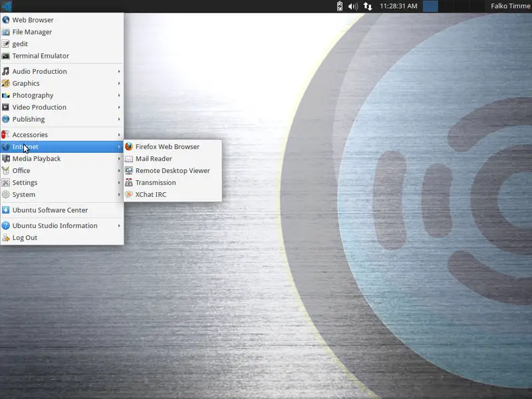This screenshot has height=399, width=532.
Task: Select Remote Desktop Viewer entry
Action: (x=173, y=171)
